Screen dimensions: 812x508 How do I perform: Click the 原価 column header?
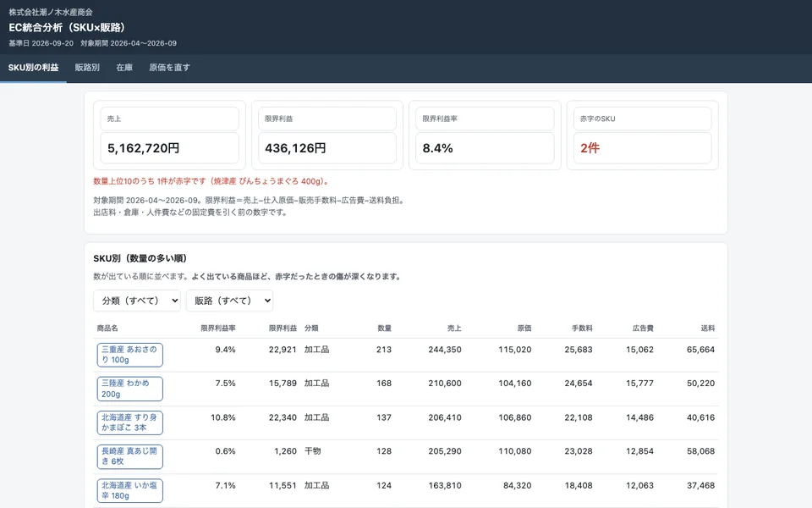pyautogui.click(x=524, y=329)
